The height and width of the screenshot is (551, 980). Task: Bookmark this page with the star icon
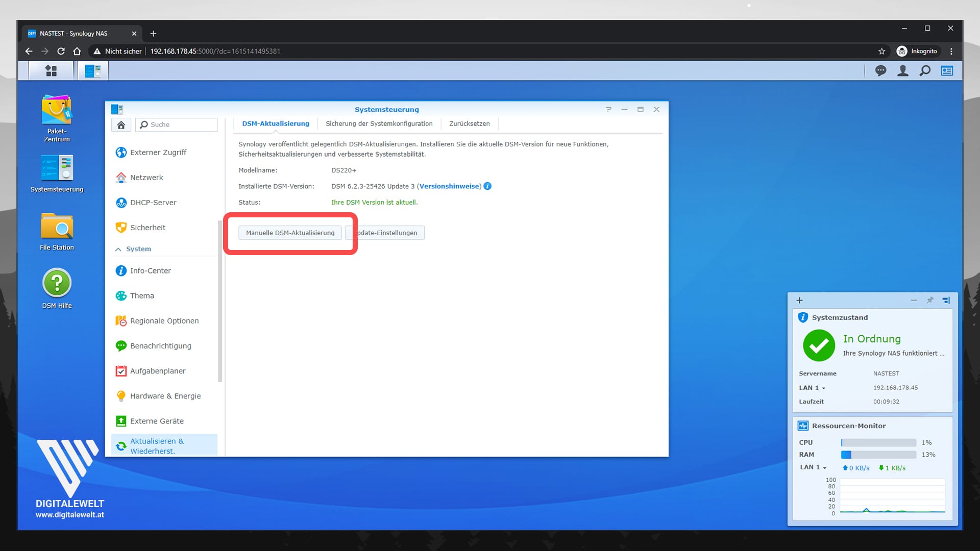pos(881,52)
